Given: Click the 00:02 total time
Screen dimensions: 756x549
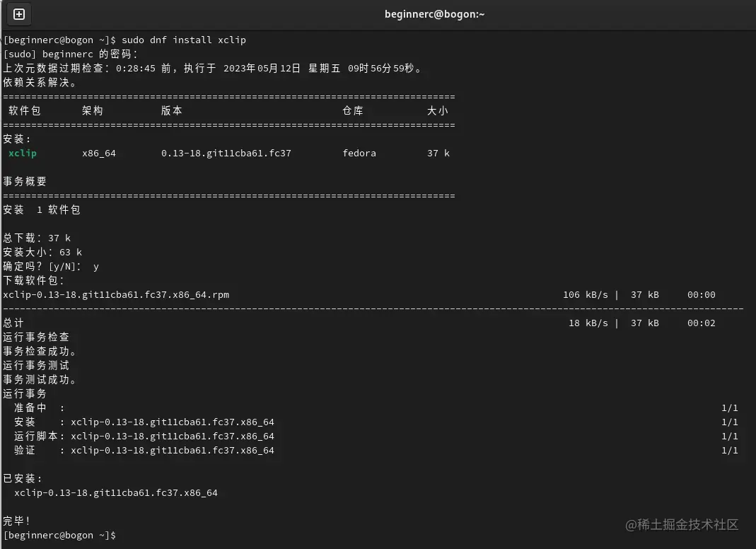Looking at the screenshot, I should tap(702, 323).
